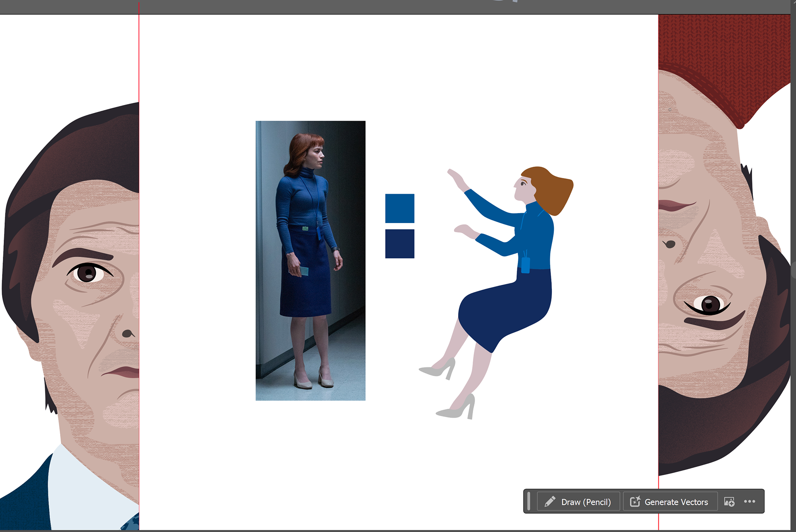Screen dimensions: 796x532
Task: Click the Generate Vectors button
Action: click(x=670, y=502)
